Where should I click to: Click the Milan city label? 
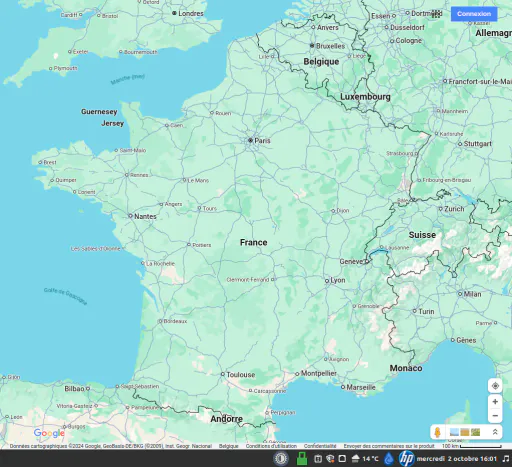pyautogui.click(x=472, y=294)
